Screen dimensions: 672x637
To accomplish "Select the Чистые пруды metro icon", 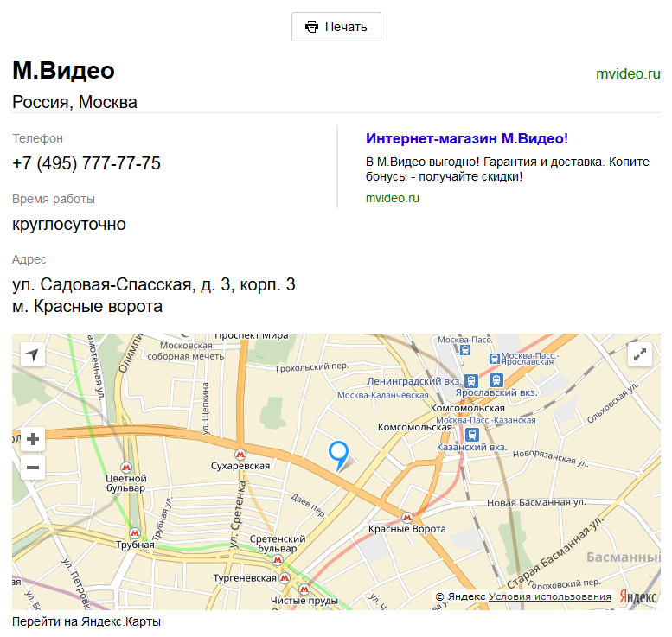I will coord(304,589).
